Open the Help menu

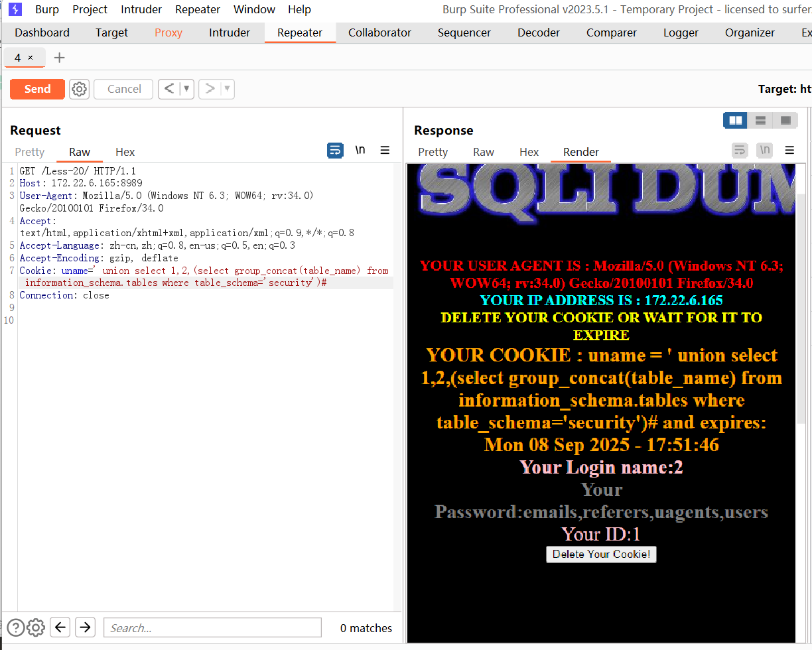click(x=299, y=9)
